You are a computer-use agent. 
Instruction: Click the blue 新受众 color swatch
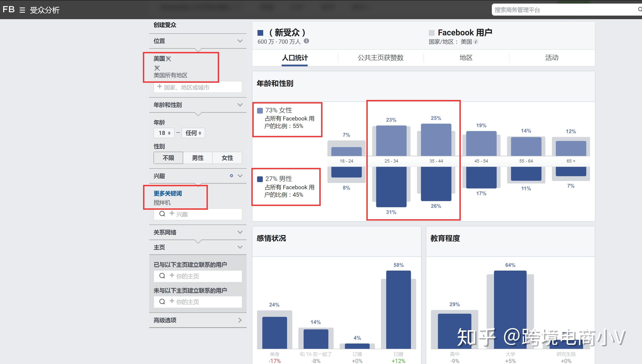(x=260, y=33)
